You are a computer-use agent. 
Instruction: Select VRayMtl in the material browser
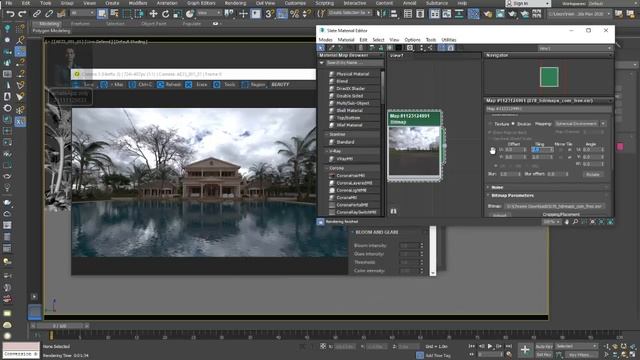point(344,159)
